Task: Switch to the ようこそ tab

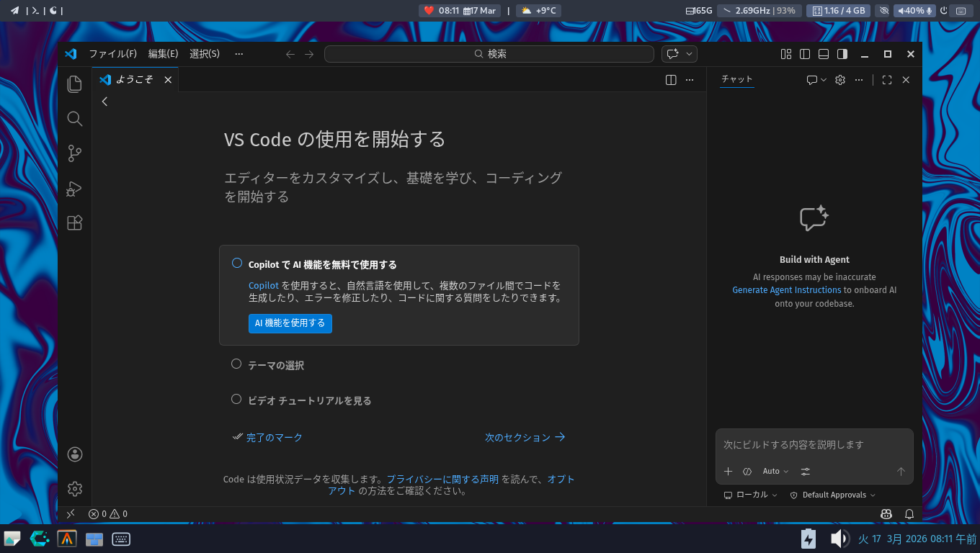Action: [135, 80]
